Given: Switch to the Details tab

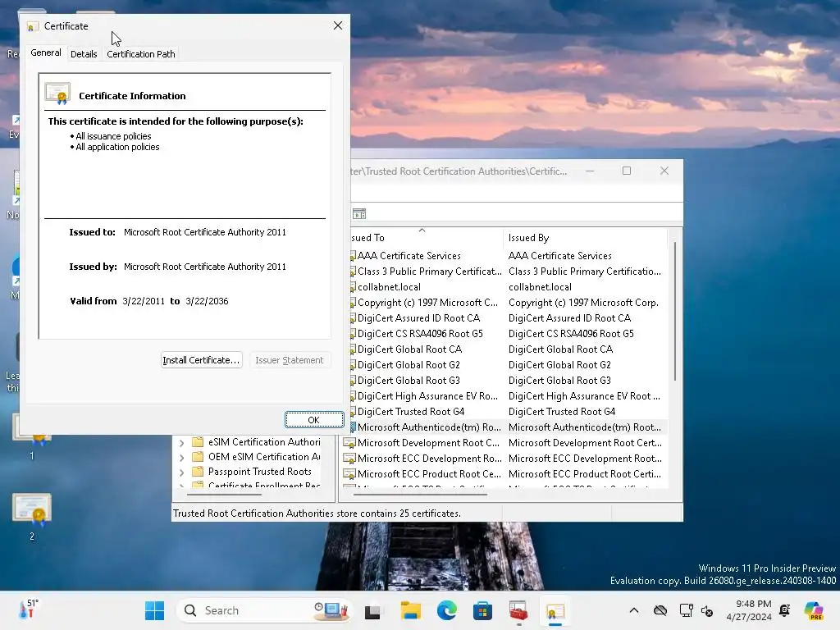Looking at the screenshot, I should 84,53.
